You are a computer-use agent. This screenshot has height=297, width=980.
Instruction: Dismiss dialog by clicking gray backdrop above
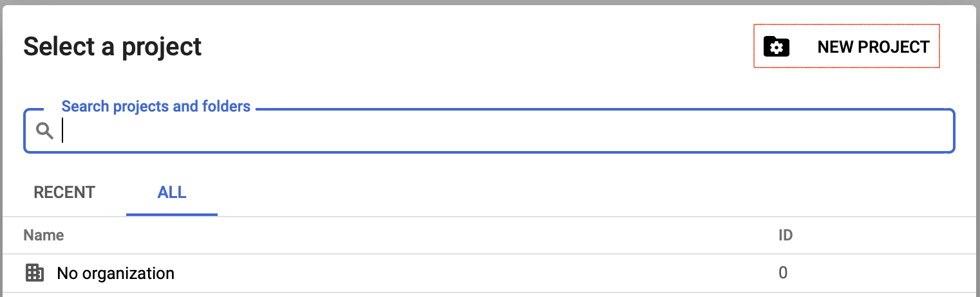489,2
